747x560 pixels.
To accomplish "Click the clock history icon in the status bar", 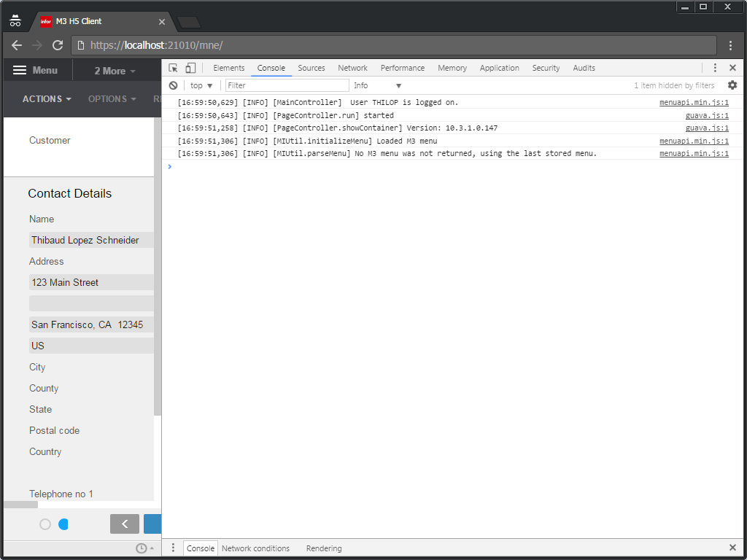I will pyautogui.click(x=142, y=548).
